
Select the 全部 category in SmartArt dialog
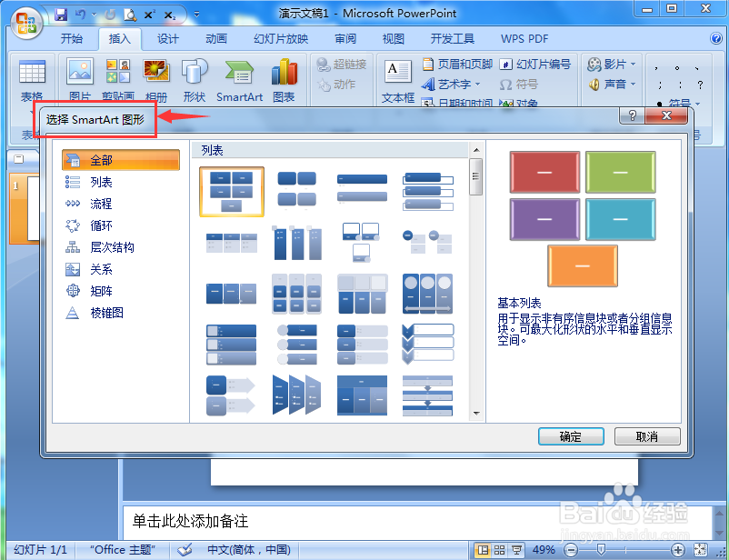[x=120, y=160]
